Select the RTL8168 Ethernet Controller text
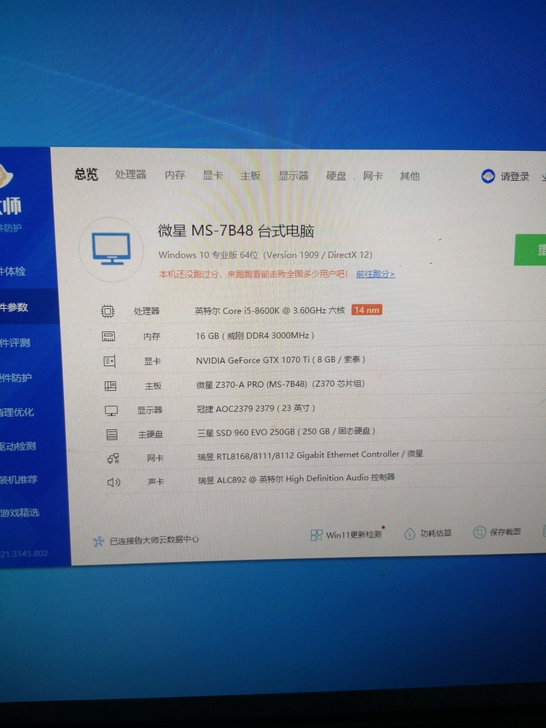 coord(310,455)
